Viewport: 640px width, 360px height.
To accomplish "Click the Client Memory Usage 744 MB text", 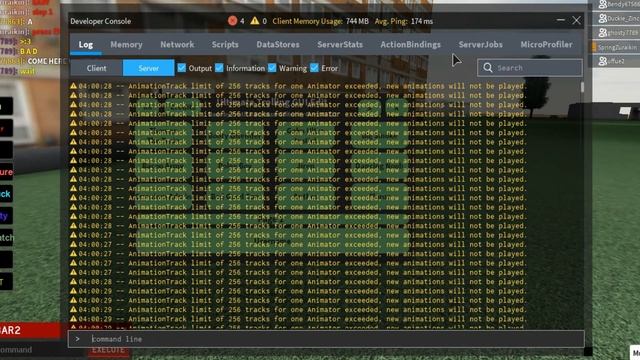I will tap(320, 21).
